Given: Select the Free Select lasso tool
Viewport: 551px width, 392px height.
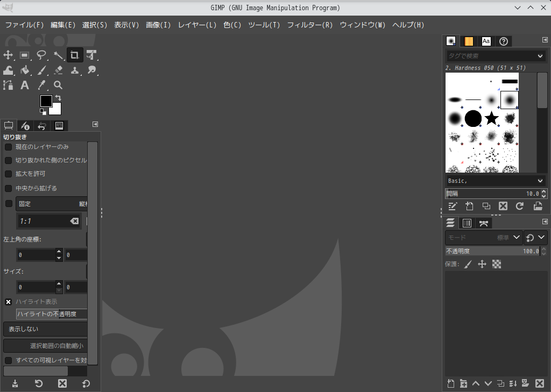Looking at the screenshot, I should click(41, 55).
